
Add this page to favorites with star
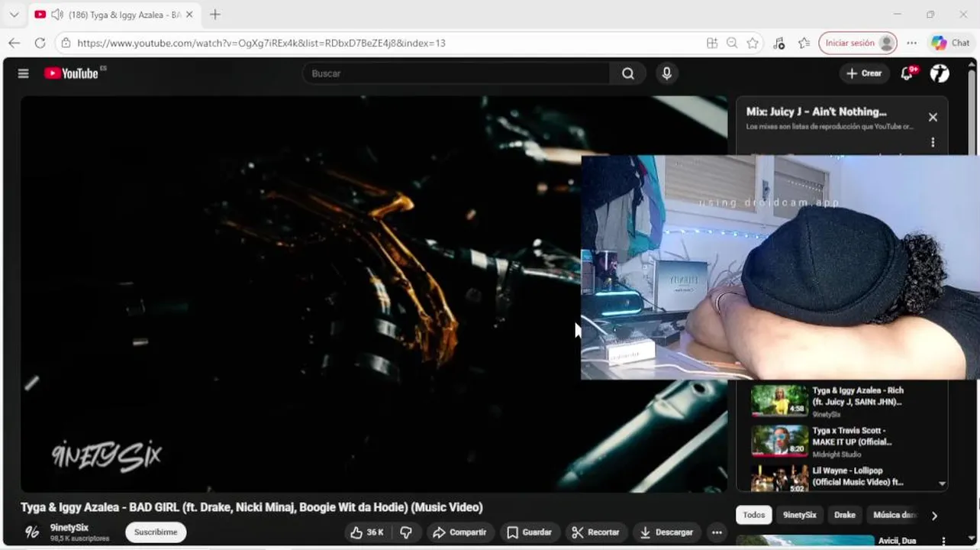click(753, 43)
